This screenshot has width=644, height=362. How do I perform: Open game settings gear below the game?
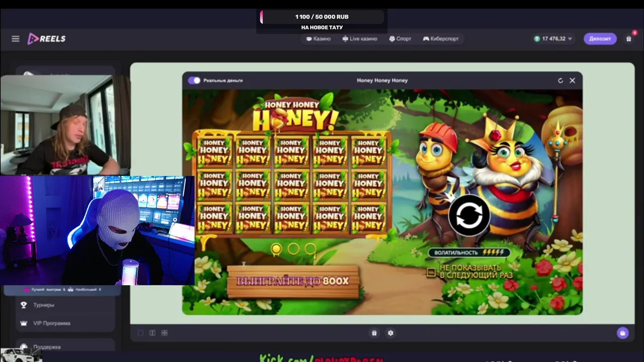(x=390, y=333)
